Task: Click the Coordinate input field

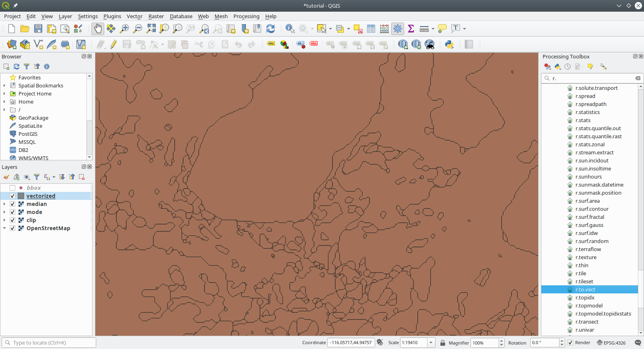Action: pyautogui.click(x=351, y=343)
